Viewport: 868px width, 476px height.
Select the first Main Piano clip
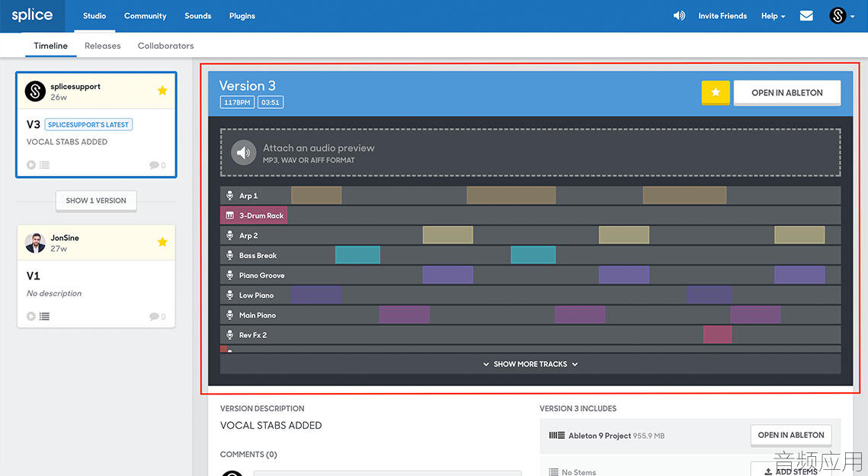coord(405,315)
